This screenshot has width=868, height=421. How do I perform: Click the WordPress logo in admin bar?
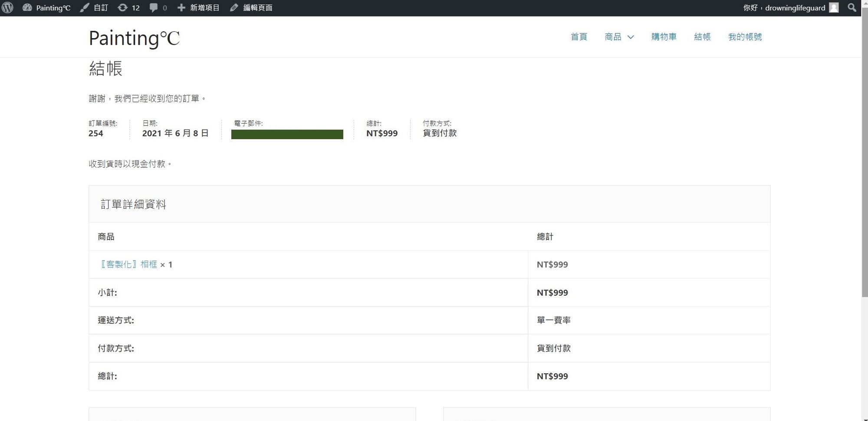pos(8,8)
